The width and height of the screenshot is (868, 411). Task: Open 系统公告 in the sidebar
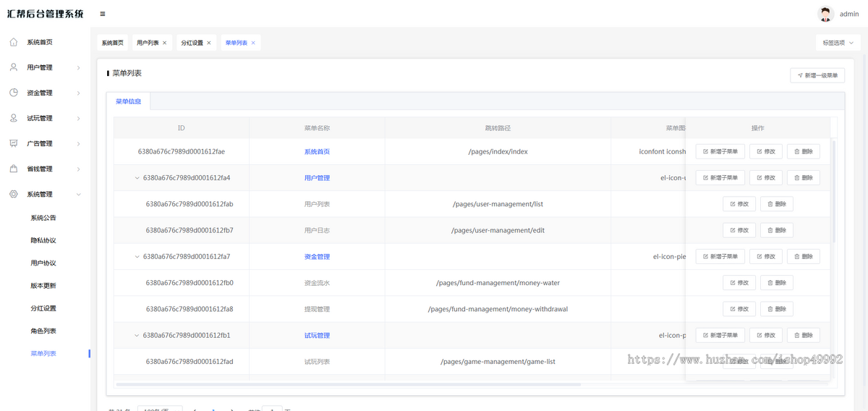click(43, 218)
